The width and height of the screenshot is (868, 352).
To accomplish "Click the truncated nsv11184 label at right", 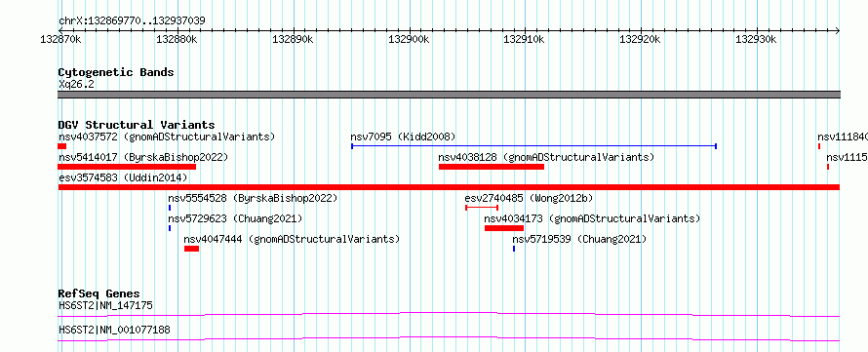I will point(842,137).
